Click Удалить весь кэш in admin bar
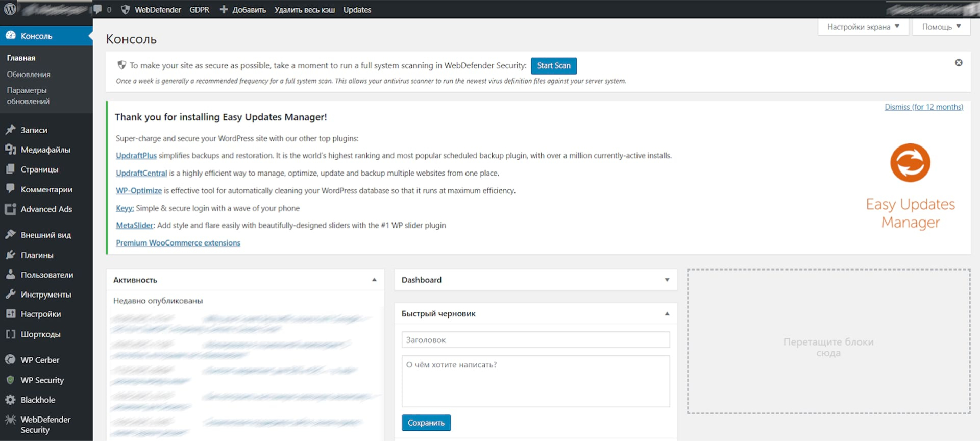980x441 pixels. (305, 10)
